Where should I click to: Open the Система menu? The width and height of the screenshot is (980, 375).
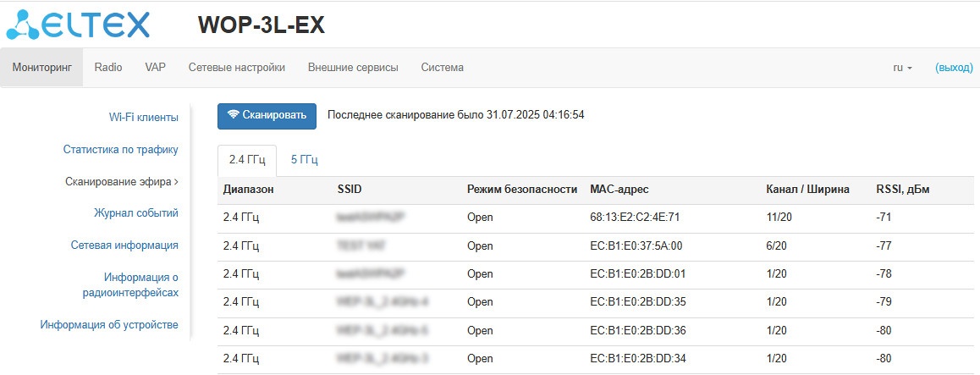coord(442,67)
